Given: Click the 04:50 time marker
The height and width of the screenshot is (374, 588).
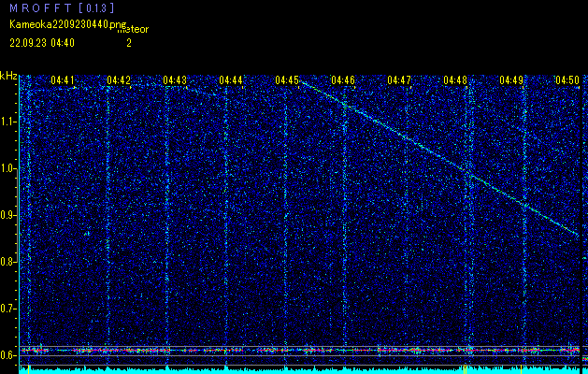Looking at the screenshot, I should click(567, 80).
